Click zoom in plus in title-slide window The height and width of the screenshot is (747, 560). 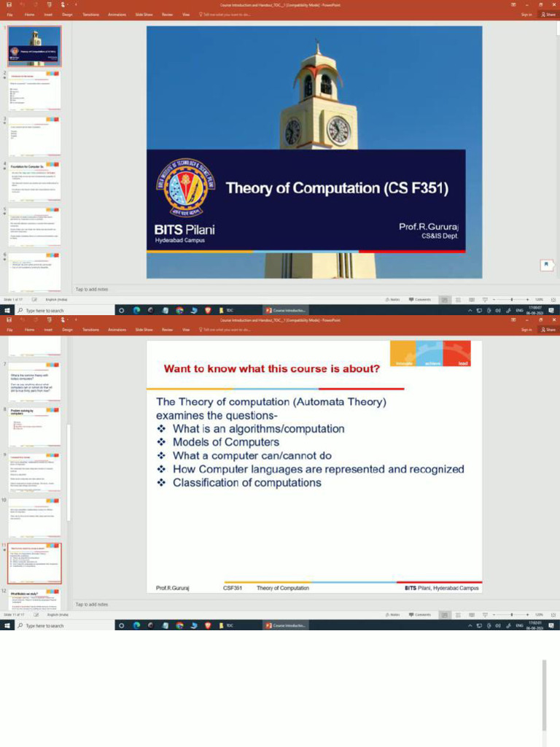(x=528, y=300)
